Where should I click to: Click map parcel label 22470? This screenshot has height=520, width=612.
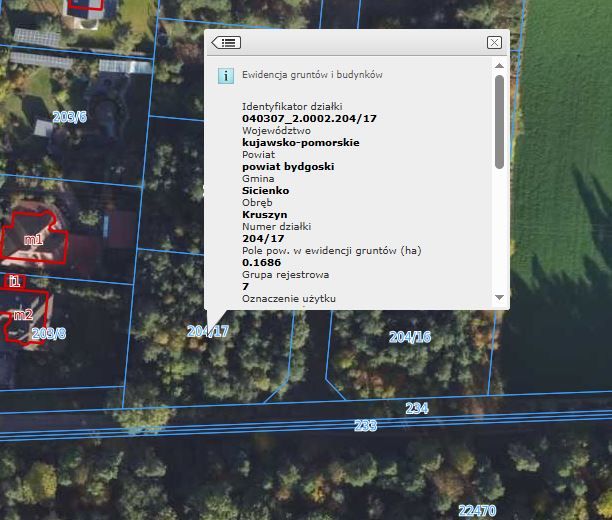(477, 511)
